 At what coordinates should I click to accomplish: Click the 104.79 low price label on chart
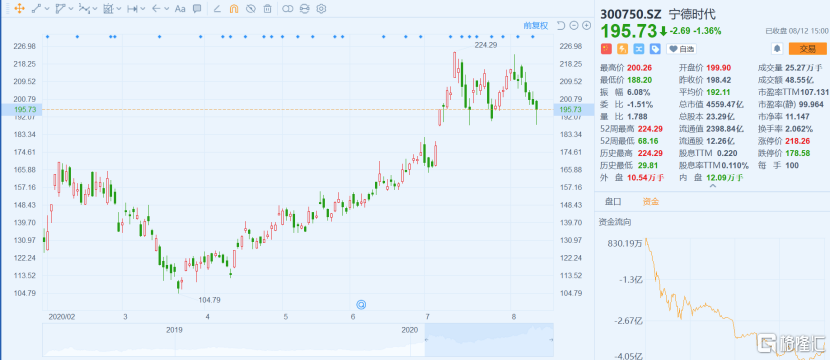(209, 300)
